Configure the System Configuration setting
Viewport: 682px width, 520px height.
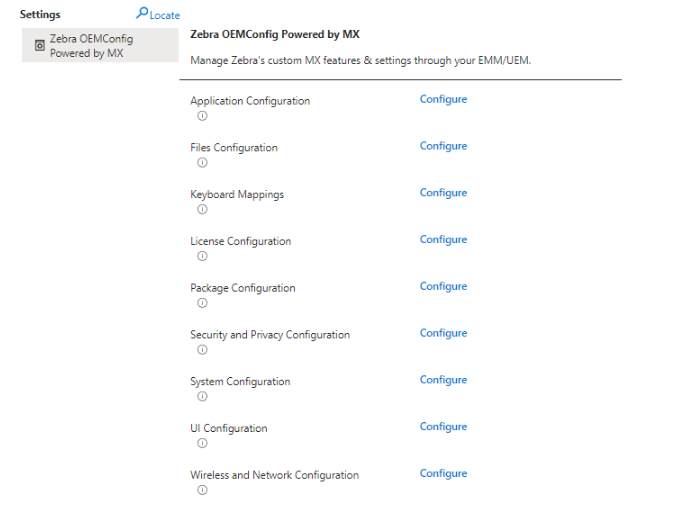(443, 380)
